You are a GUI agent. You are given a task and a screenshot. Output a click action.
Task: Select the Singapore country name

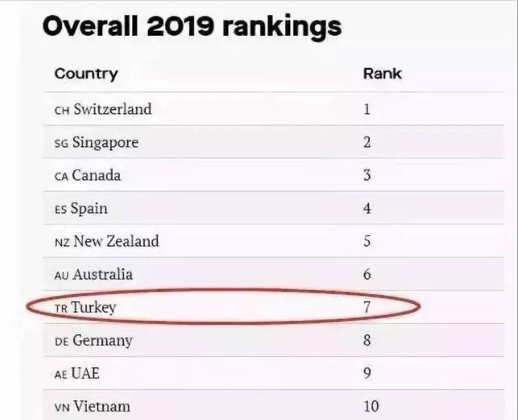pos(105,142)
